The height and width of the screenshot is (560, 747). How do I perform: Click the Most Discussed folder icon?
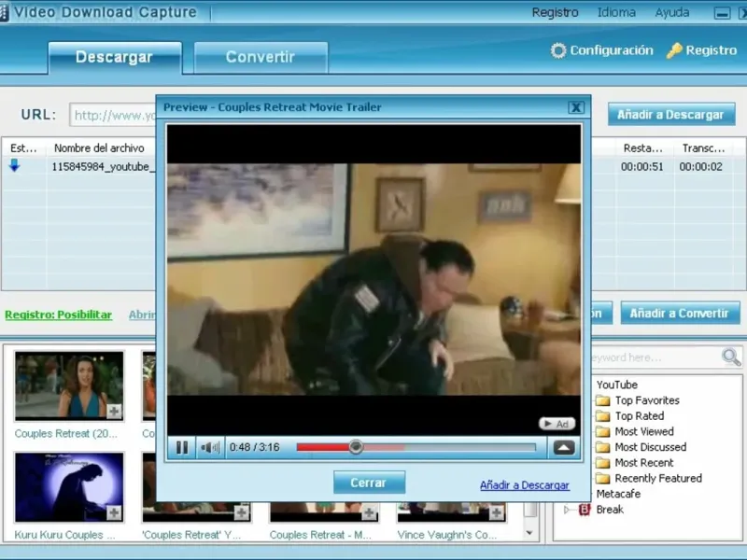tap(603, 447)
